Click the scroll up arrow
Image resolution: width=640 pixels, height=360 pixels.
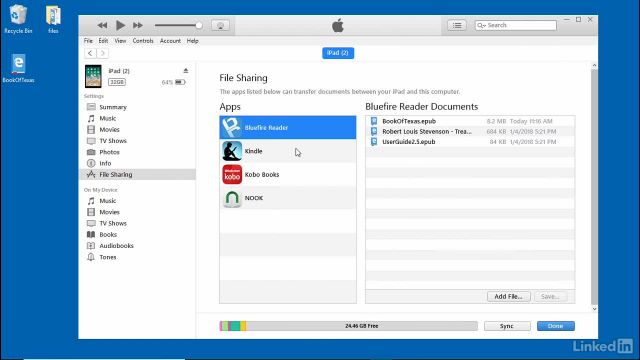pyautogui.click(x=594, y=65)
